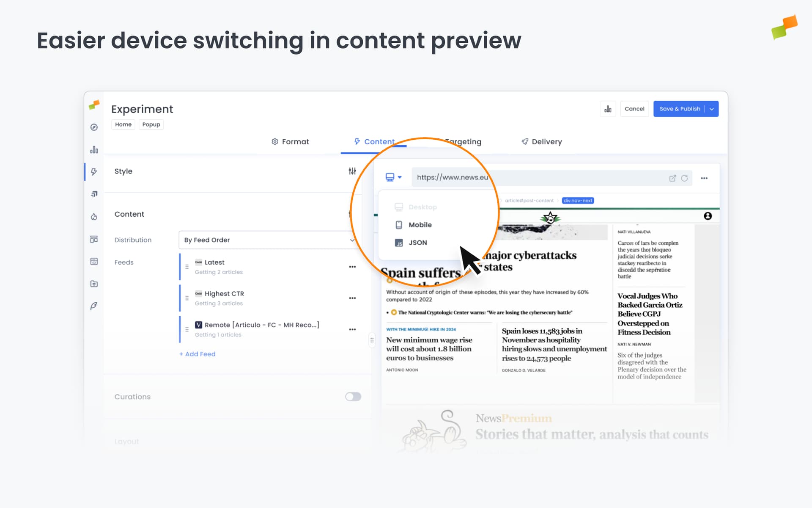Select the compass explore icon in sidebar

pos(94,127)
